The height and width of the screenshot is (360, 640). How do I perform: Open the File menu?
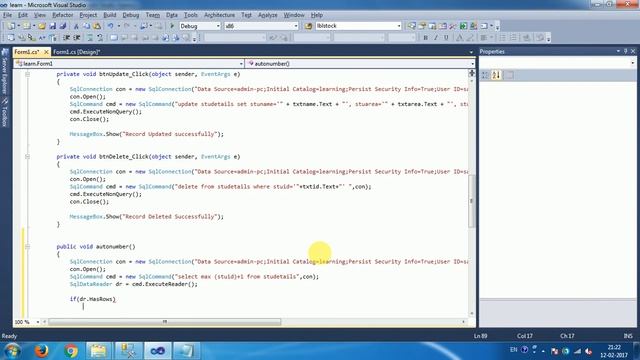pos(7,15)
